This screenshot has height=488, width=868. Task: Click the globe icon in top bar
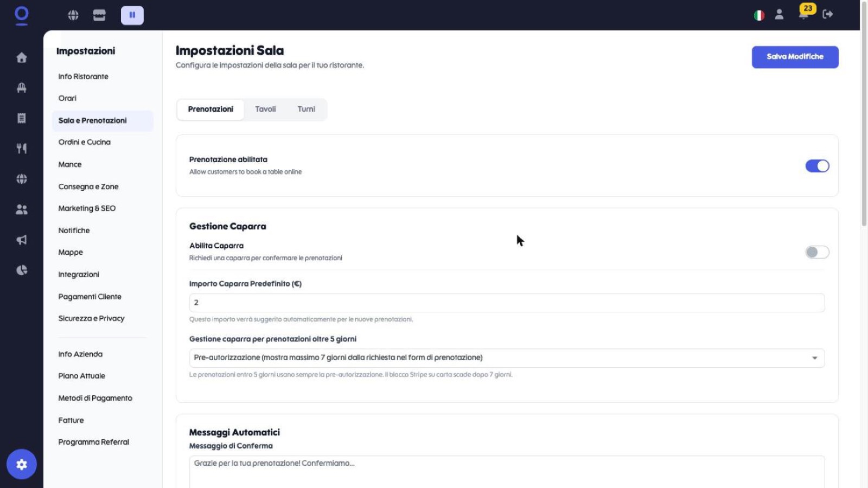[73, 15]
